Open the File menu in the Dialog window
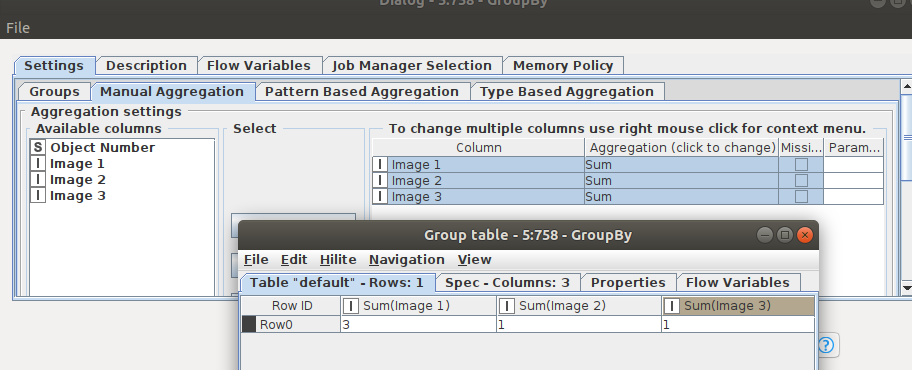 (x=17, y=28)
